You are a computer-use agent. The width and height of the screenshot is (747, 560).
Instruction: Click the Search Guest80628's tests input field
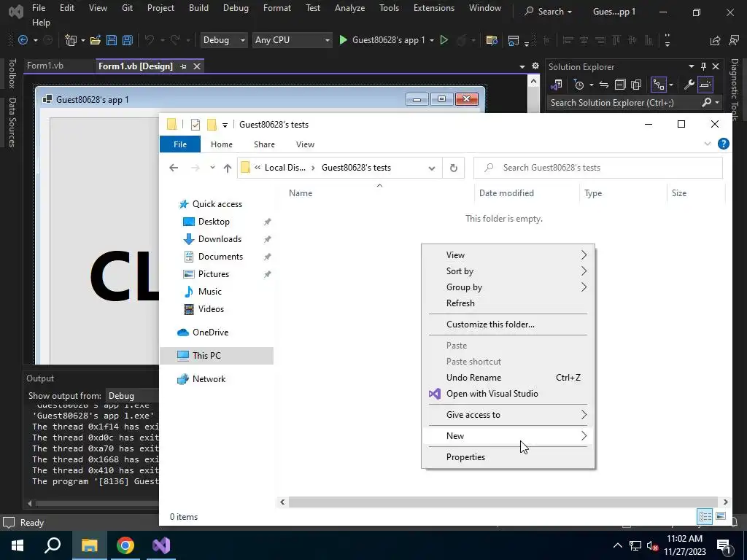(598, 168)
